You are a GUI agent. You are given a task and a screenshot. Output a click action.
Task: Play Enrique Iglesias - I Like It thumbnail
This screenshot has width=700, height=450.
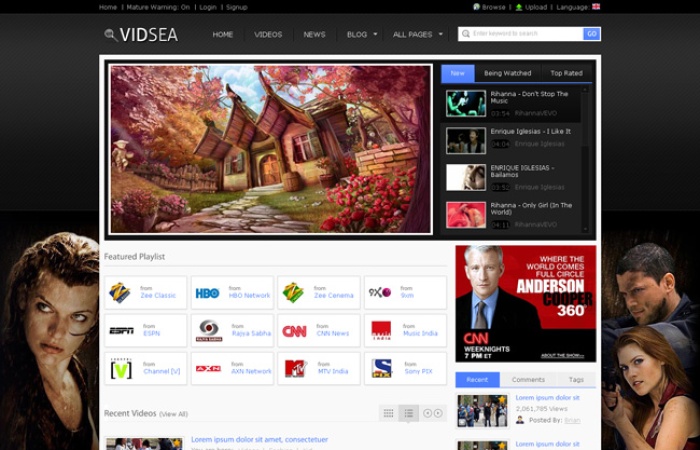[466, 141]
